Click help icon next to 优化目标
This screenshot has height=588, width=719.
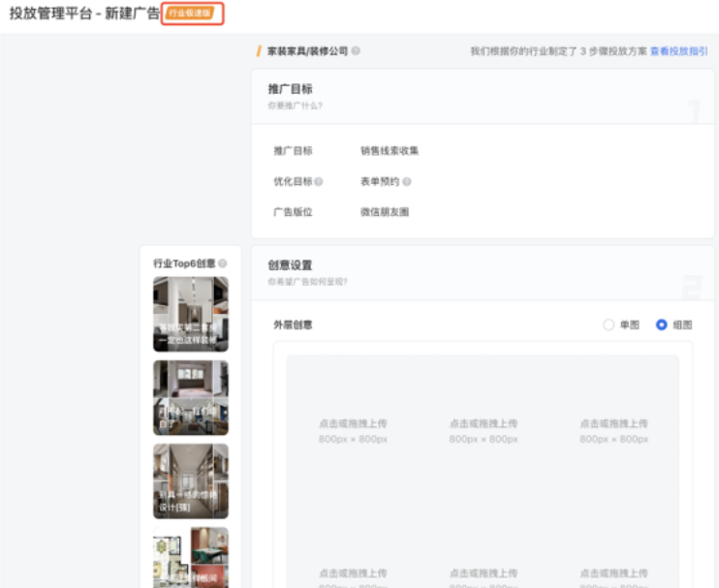pyautogui.click(x=319, y=181)
